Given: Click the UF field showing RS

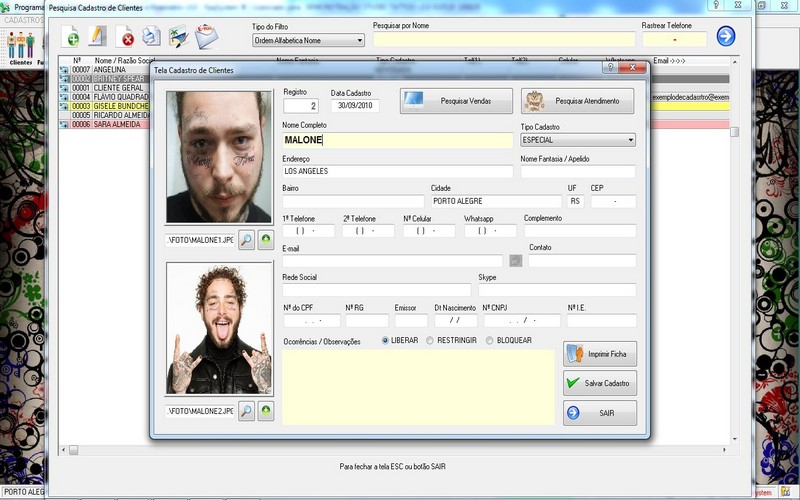Looking at the screenshot, I should click(x=575, y=201).
